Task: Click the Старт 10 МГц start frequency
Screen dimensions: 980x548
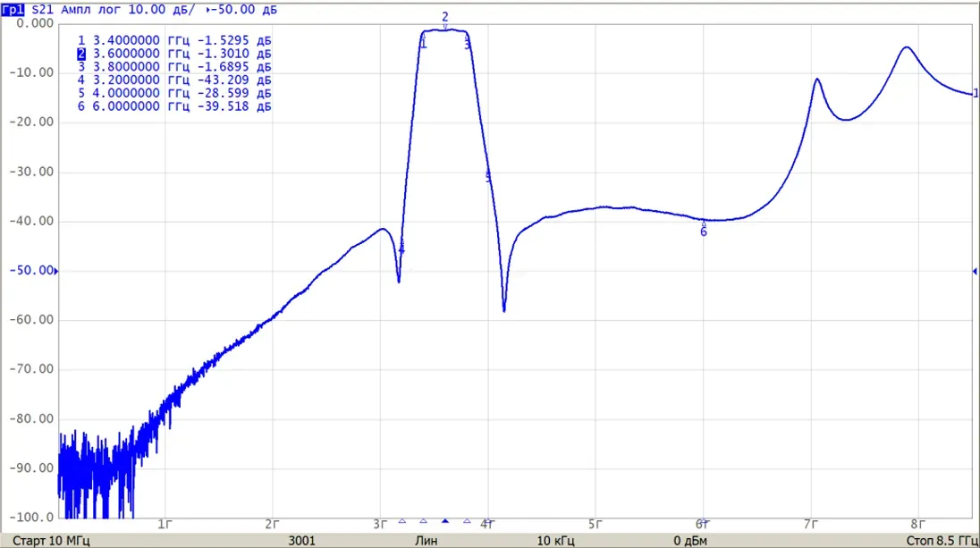Action: tap(51, 541)
